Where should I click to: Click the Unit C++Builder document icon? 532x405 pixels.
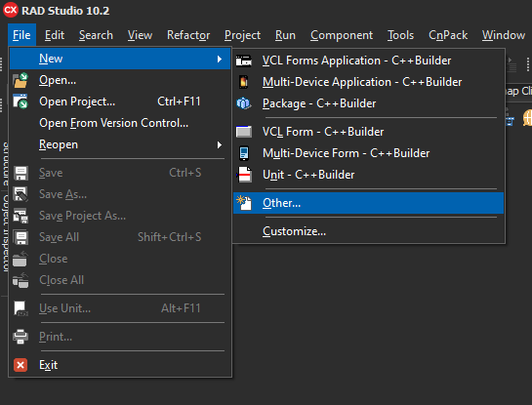[244, 175]
